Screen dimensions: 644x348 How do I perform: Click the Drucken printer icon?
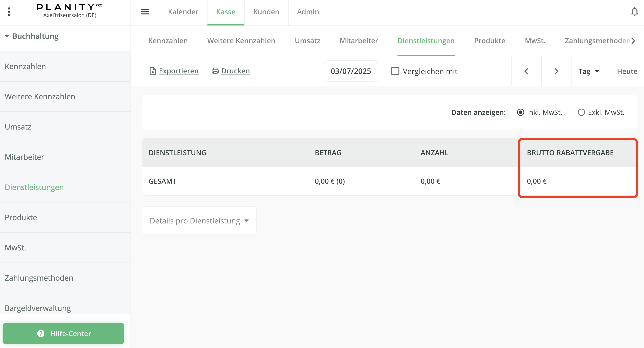(215, 71)
